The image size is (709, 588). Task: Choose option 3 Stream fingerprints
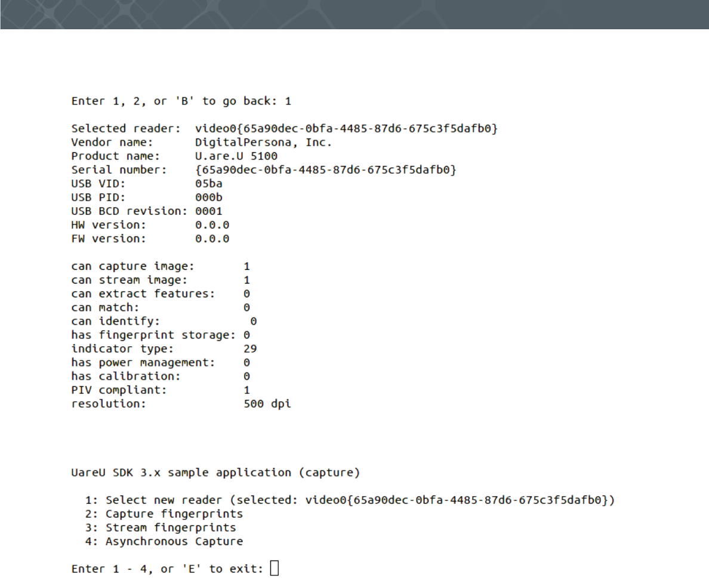coord(161,527)
